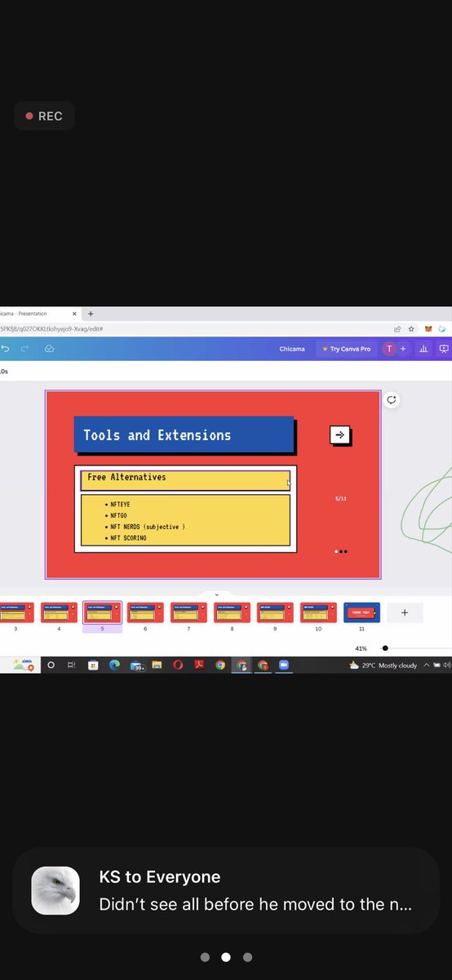Click the NFT SCORING bullet text
Image resolution: width=452 pixels, height=980 pixels.
pos(128,538)
